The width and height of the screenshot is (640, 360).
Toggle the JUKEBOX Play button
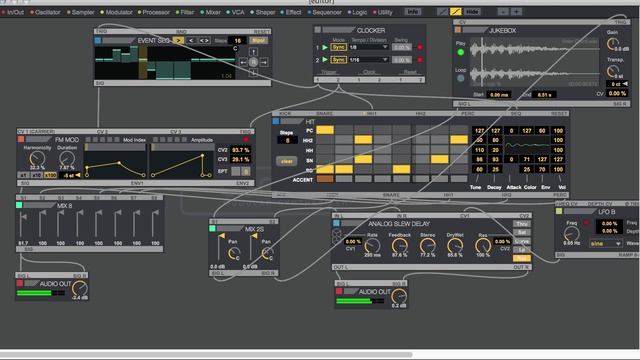pyautogui.click(x=461, y=52)
